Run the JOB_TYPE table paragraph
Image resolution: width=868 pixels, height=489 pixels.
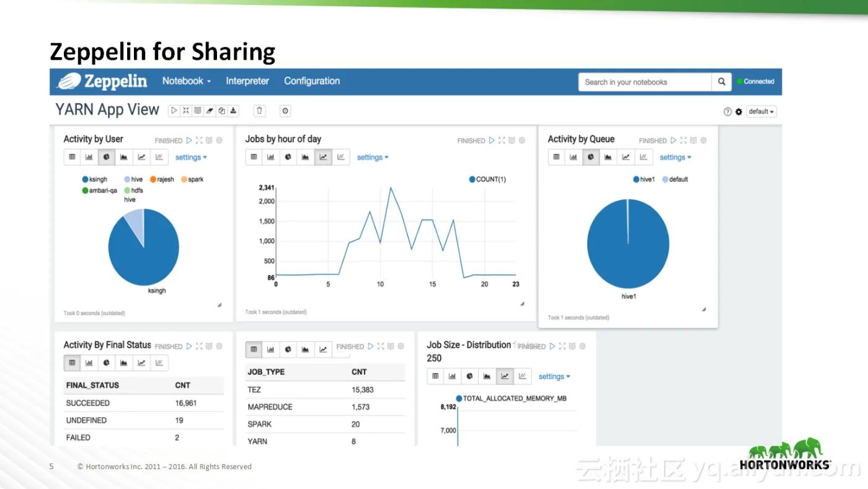[371, 346]
